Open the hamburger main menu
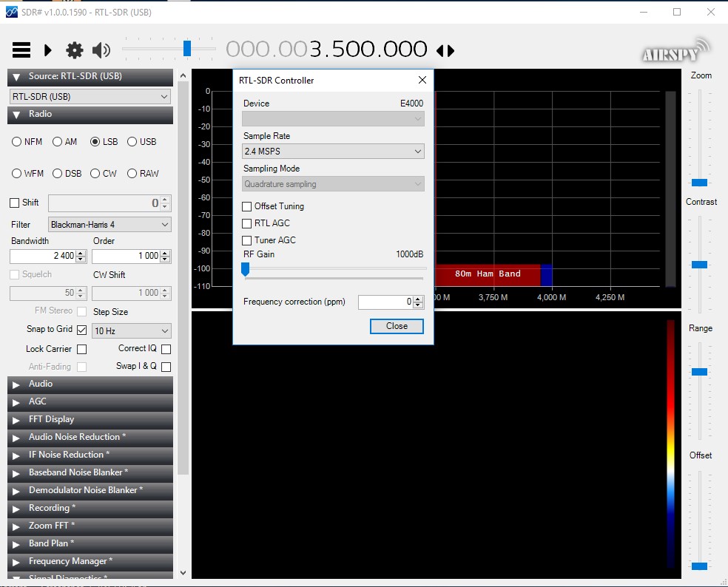The image size is (728, 587). pos(21,50)
